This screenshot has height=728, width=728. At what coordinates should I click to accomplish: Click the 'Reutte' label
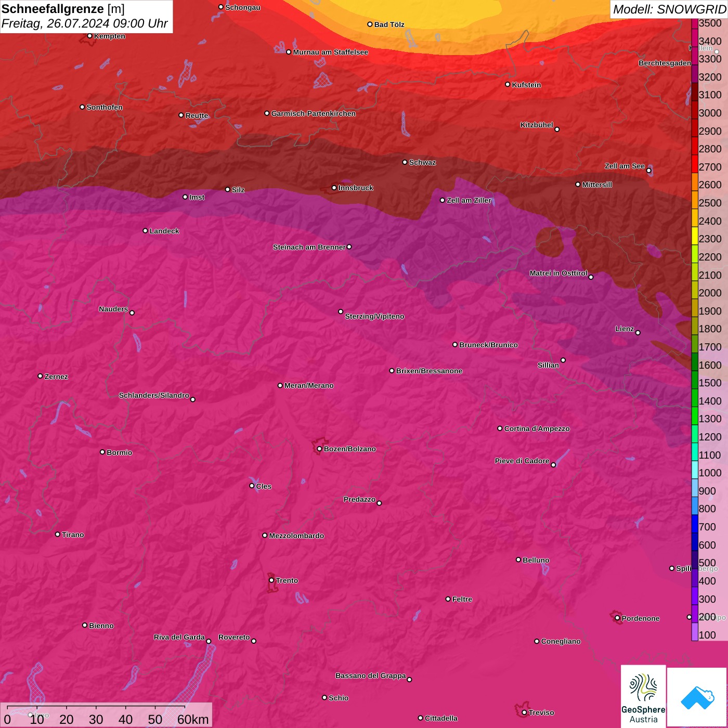coord(197,115)
